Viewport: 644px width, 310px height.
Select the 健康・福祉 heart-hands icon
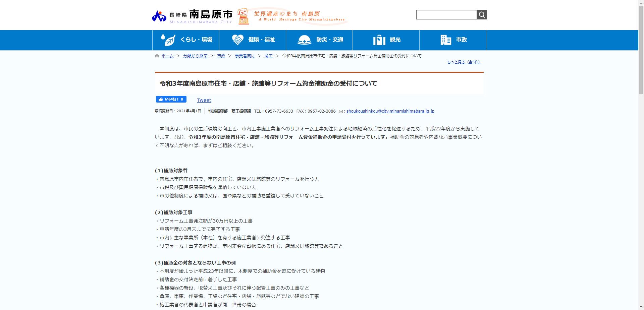(x=238, y=39)
